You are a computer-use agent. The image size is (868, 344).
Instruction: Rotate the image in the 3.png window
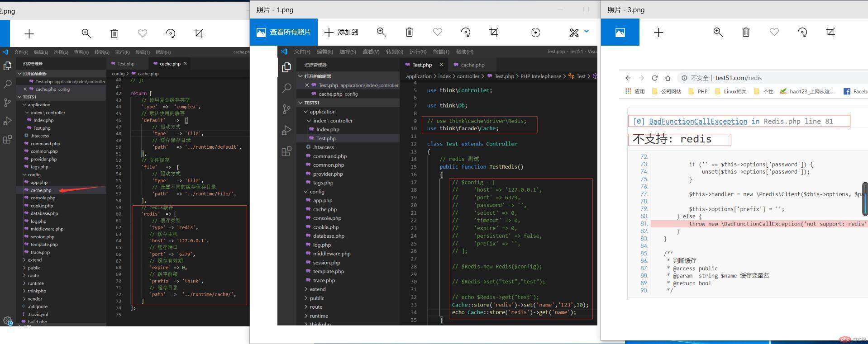(x=802, y=32)
